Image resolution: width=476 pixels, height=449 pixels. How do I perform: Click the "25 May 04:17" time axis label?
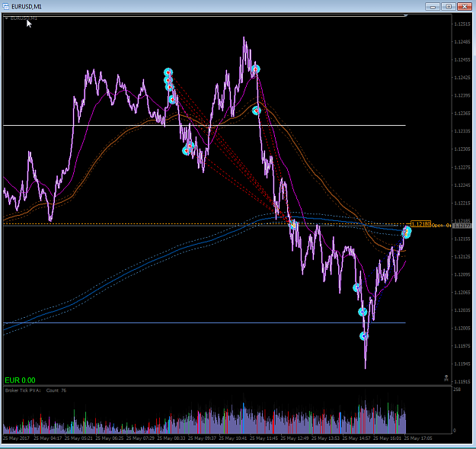click(x=48, y=438)
